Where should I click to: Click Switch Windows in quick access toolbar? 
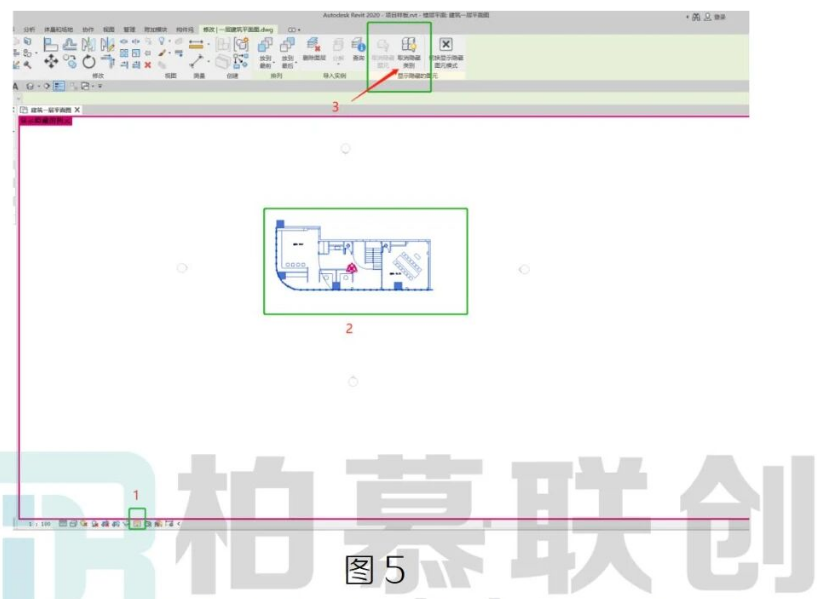[x=85, y=86]
